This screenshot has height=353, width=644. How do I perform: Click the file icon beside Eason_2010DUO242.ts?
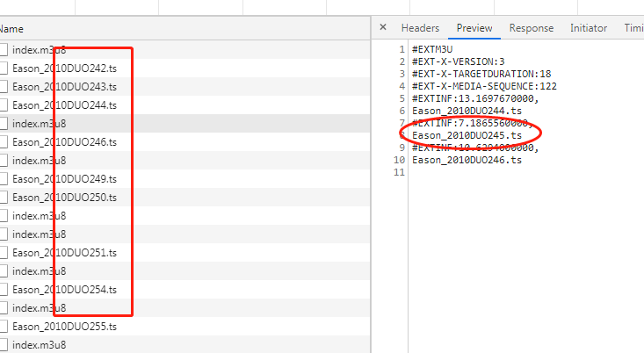(4, 68)
